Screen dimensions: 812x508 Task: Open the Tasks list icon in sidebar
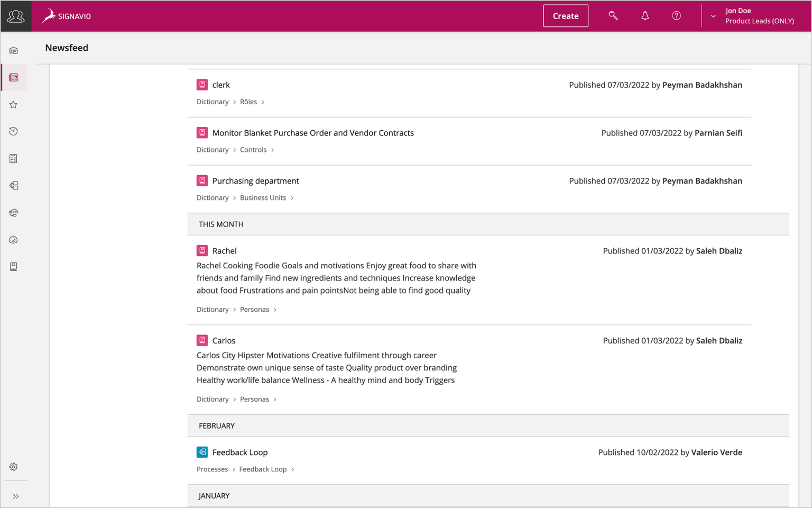click(13, 158)
